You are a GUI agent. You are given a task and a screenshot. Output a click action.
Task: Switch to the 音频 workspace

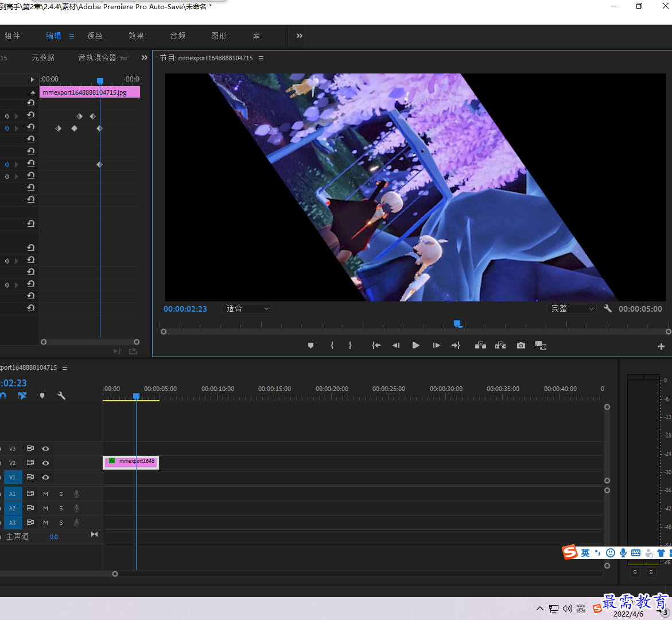coord(178,36)
